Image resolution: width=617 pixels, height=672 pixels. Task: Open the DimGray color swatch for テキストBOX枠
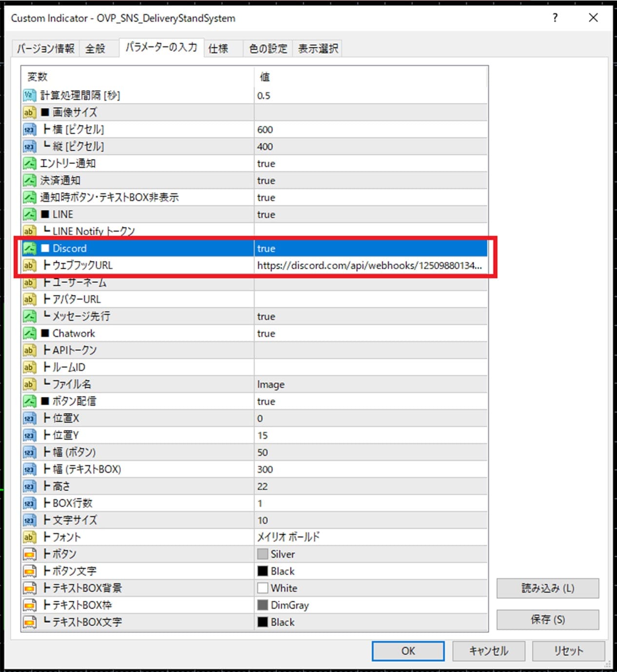263,605
